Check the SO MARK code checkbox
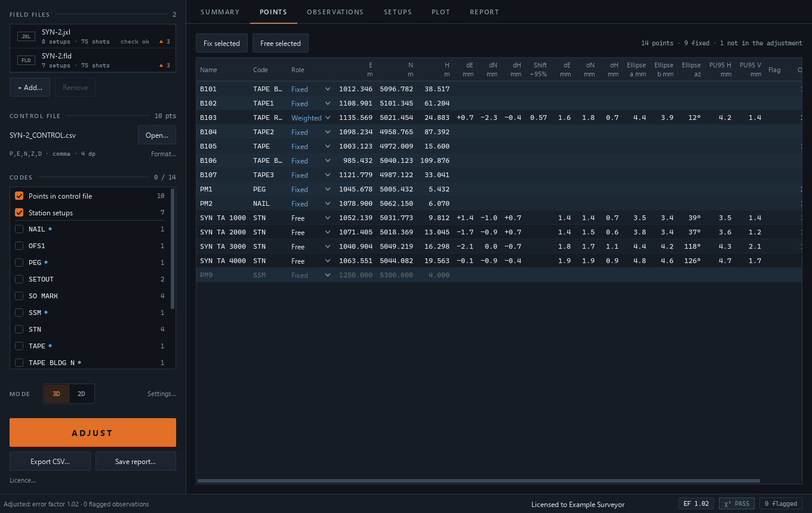812x513 pixels. [19, 296]
